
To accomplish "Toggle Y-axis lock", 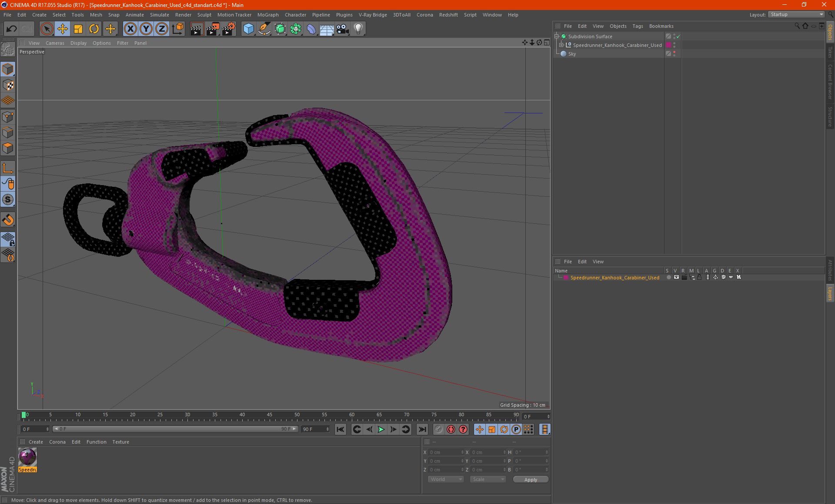I will [146, 29].
